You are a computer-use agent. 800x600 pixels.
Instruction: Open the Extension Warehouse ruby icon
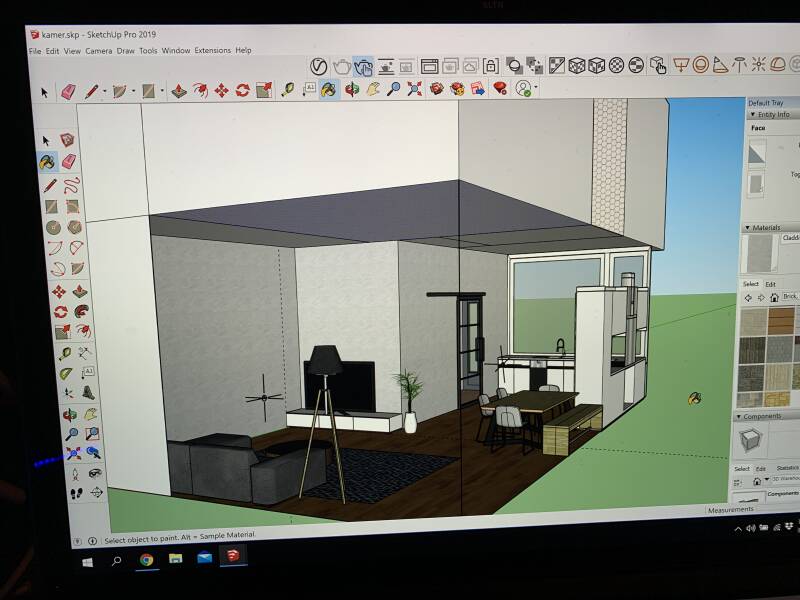(499, 88)
